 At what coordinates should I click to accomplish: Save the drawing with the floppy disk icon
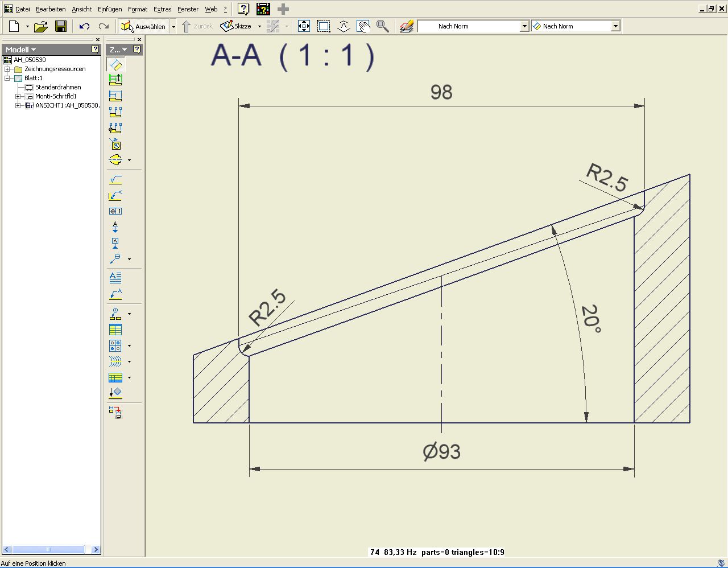pyautogui.click(x=61, y=26)
